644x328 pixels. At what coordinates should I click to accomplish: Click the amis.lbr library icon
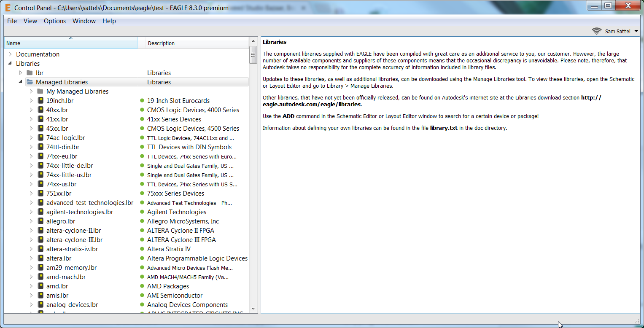[40, 296]
